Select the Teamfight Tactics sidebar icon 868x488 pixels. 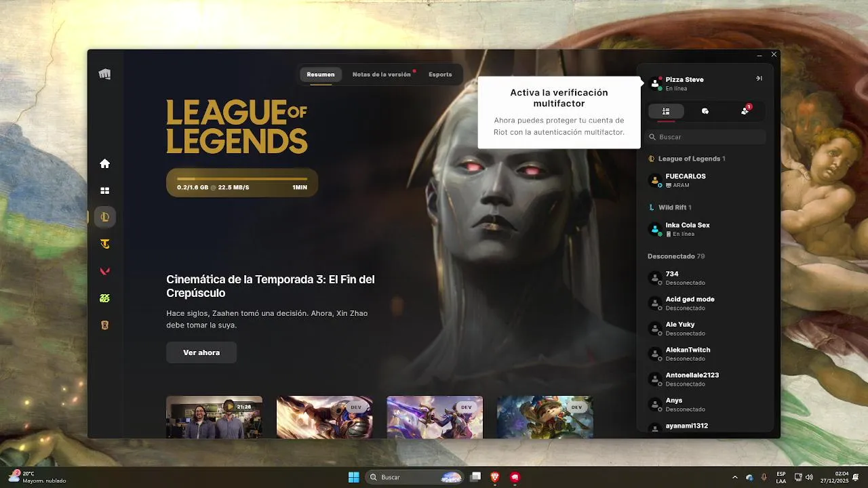[104, 244]
